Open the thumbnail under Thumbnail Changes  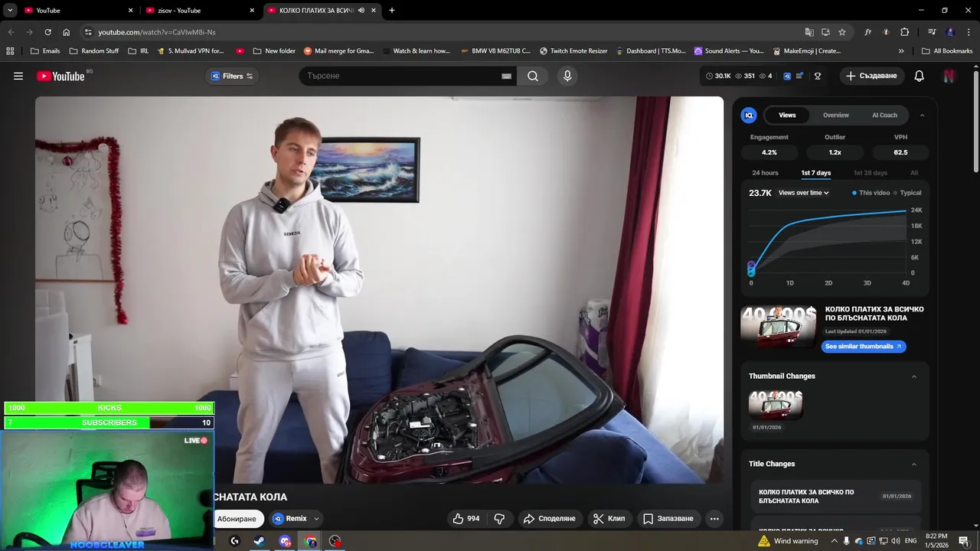tap(776, 404)
